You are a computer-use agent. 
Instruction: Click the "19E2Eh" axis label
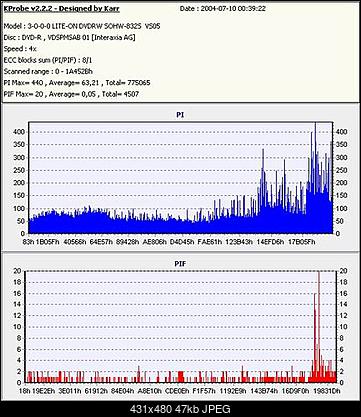click(x=43, y=390)
